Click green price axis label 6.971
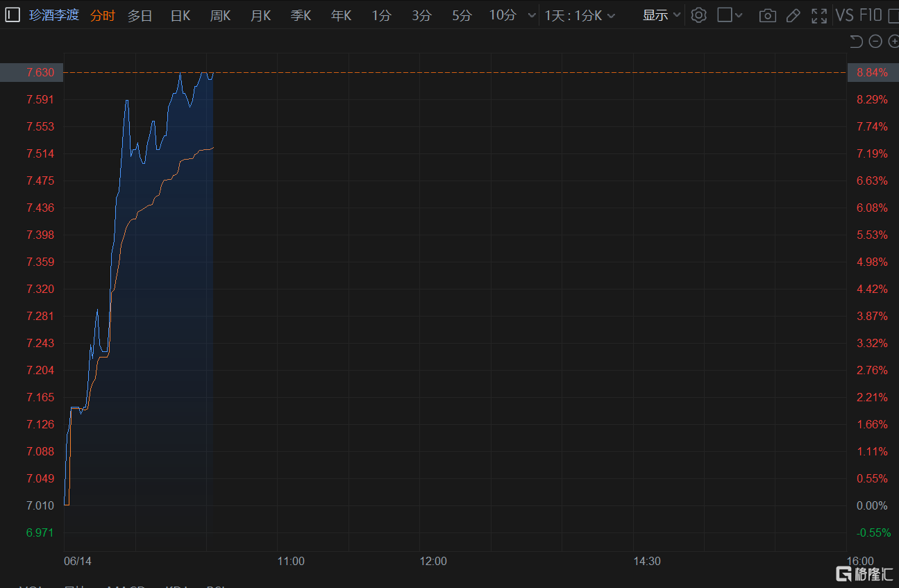899x588 pixels. [40, 532]
